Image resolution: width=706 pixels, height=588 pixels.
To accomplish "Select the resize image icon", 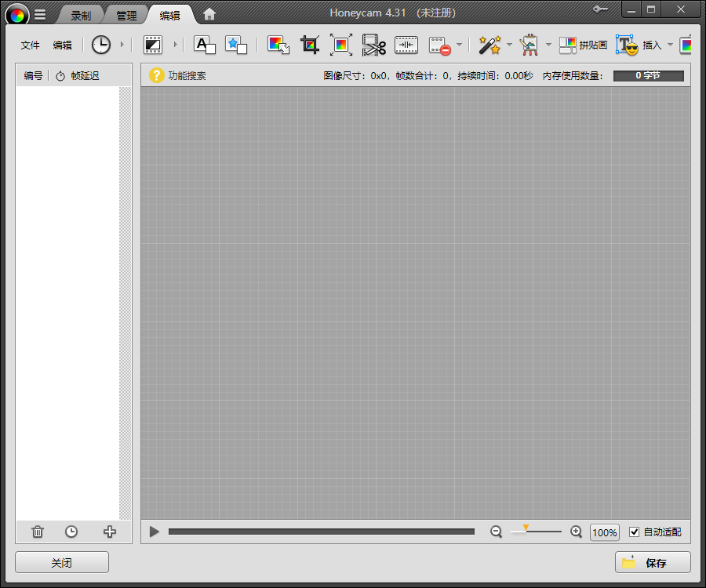I will point(341,45).
